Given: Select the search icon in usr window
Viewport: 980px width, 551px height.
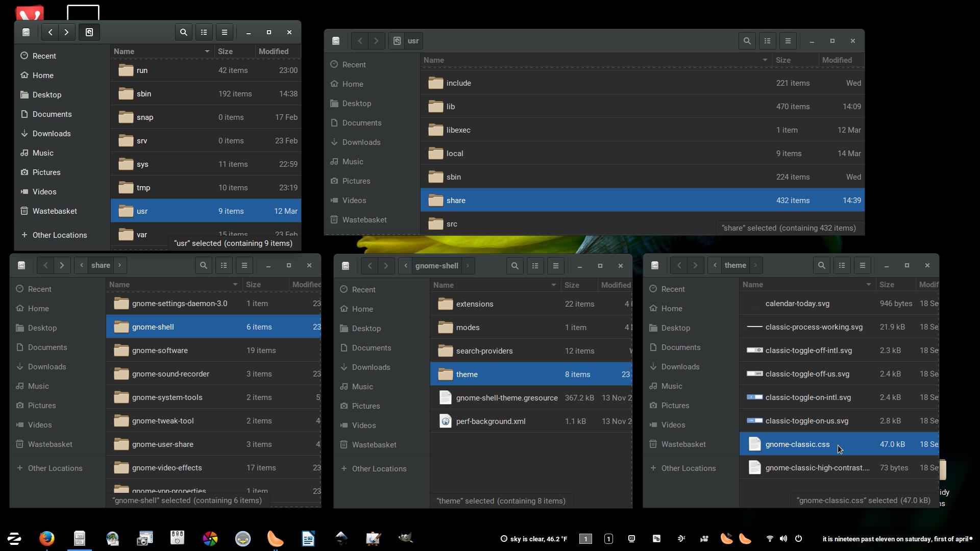Looking at the screenshot, I should click(x=746, y=40).
